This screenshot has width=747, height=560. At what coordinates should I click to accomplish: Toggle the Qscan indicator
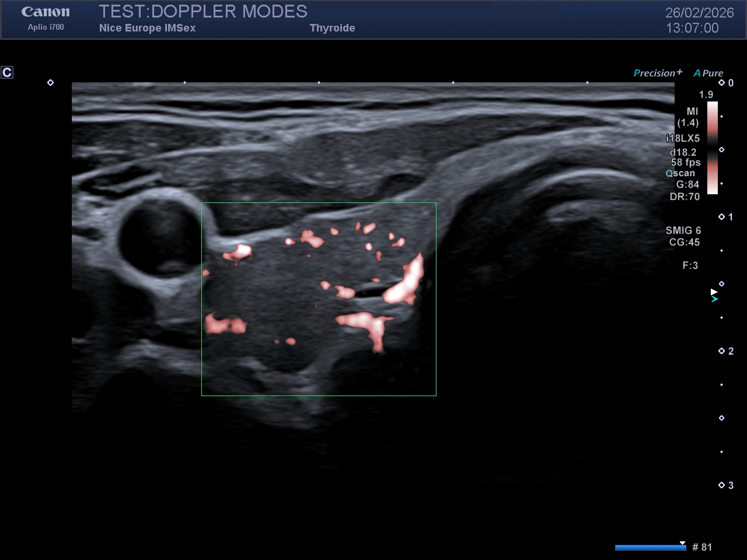680,173
